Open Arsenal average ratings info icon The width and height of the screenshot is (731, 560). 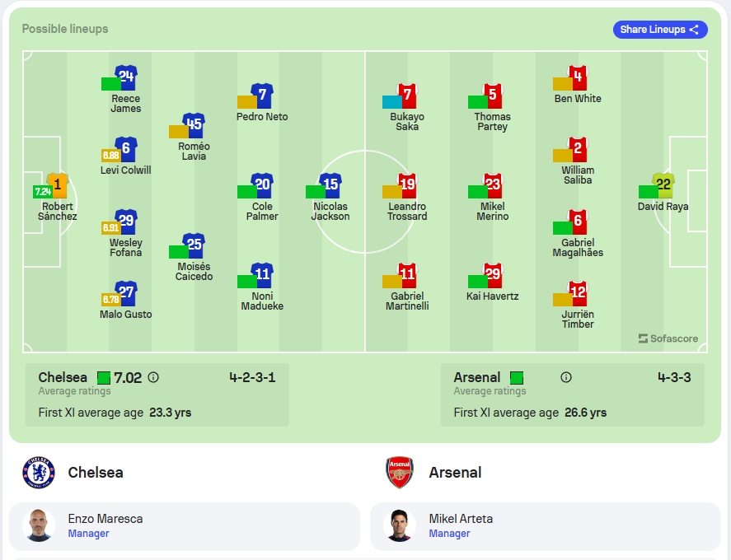pyautogui.click(x=566, y=377)
